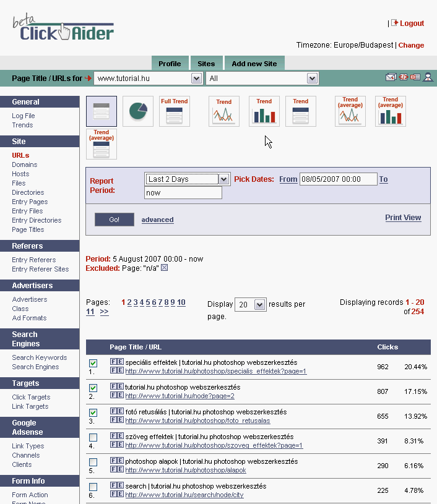This screenshot has height=504, width=437.
Task: Open the results per page dropdown
Action: point(259,305)
